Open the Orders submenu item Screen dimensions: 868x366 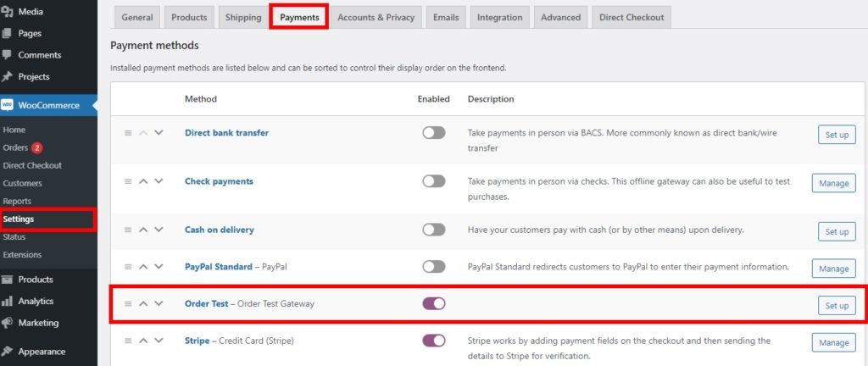tap(15, 147)
